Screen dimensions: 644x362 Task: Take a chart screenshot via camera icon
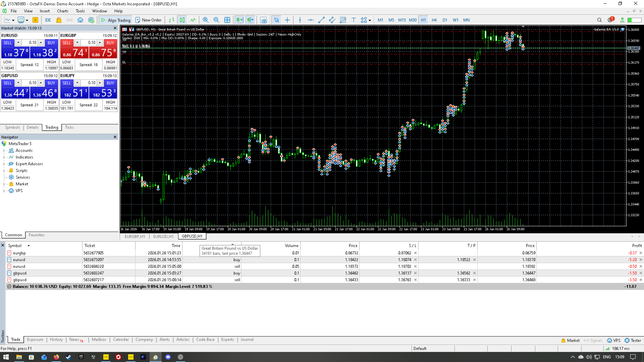click(x=264, y=20)
